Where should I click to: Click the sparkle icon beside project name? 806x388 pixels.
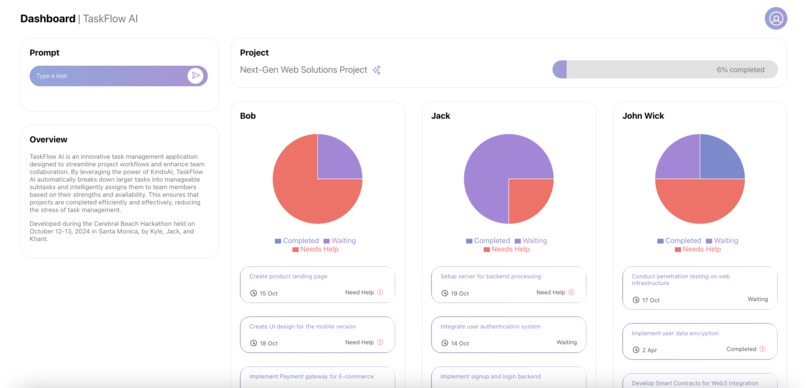(x=376, y=70)
